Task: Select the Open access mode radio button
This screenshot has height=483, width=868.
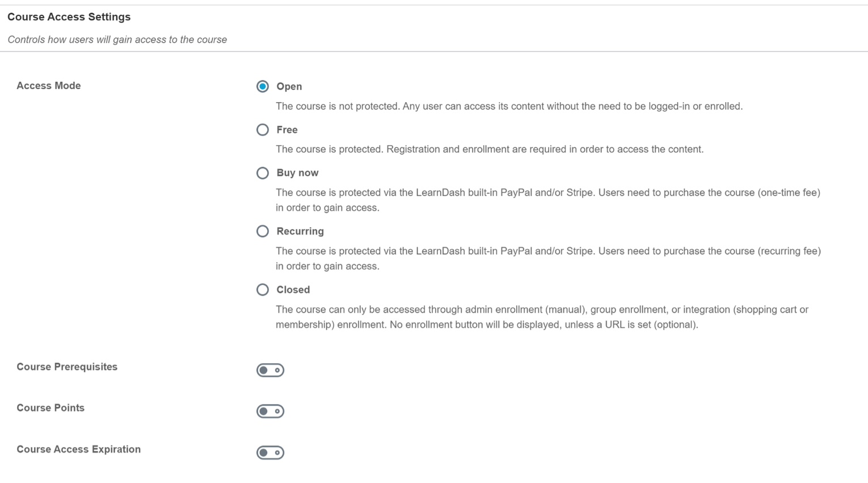Action: coord(262,86)
